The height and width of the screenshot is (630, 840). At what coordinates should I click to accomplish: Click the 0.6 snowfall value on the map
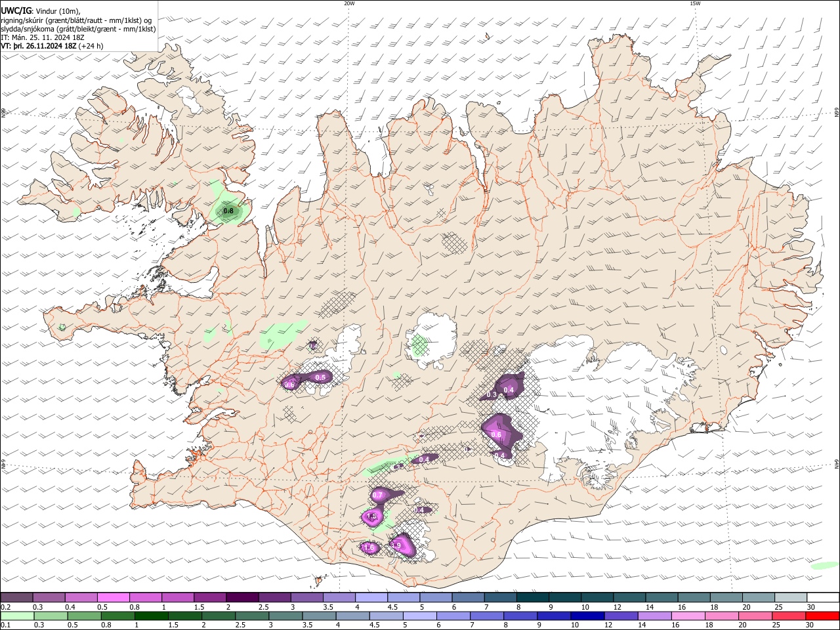pos(496,434)
